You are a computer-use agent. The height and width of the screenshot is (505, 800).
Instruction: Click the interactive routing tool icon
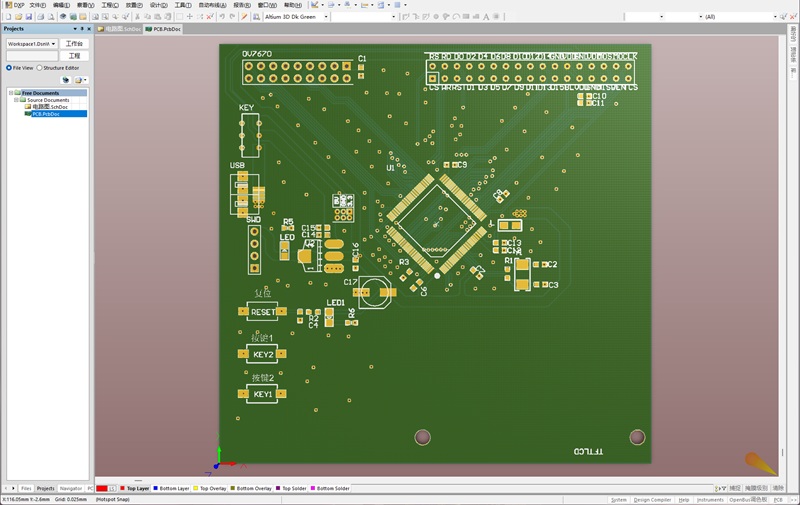click(406, 17)
